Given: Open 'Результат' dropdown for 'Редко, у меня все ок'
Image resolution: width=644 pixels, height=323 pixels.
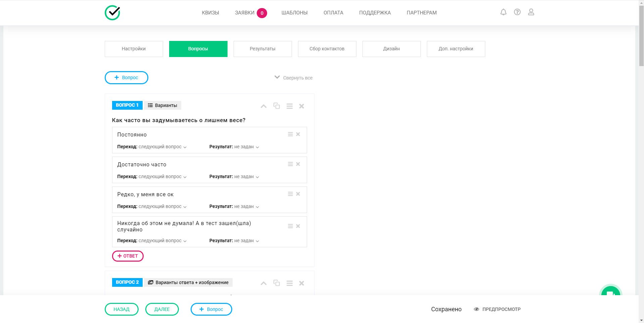Looking at the screenshot, I should pos(247,207).
